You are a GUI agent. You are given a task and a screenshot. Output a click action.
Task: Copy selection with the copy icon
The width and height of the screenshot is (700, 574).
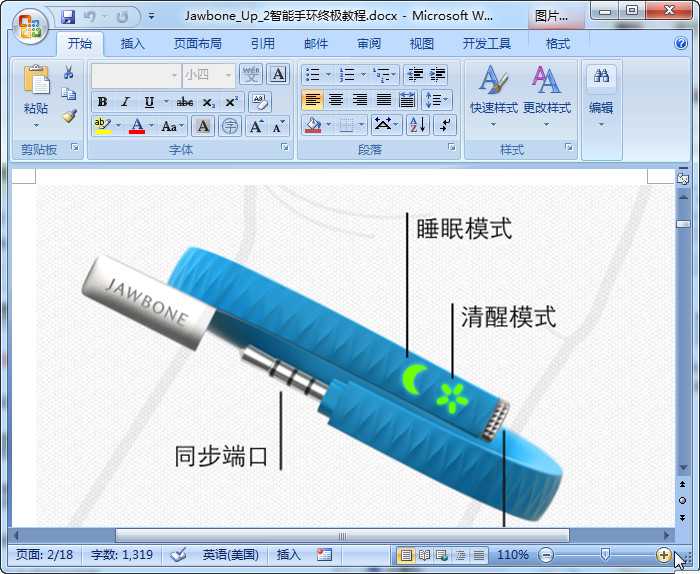click(68, 94)
